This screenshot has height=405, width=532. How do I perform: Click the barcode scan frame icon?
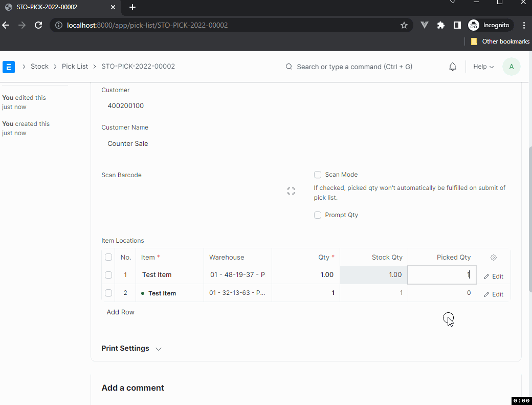291,191
